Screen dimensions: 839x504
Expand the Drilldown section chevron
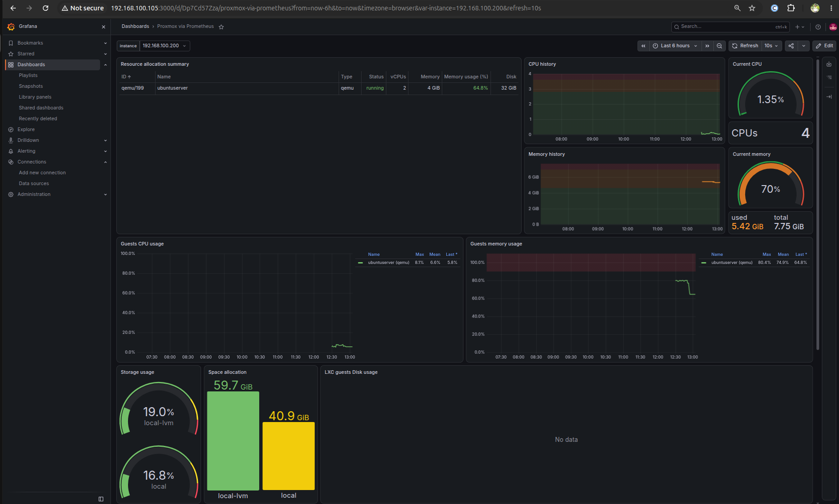[105, 141]
